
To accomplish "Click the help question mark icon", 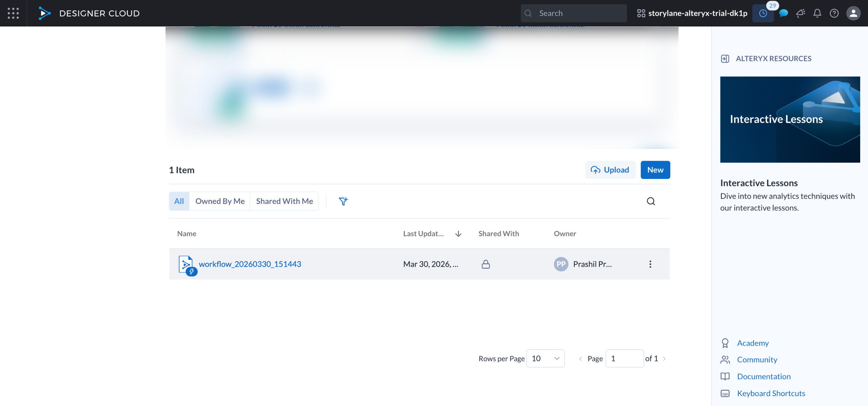I will point(834,13).
